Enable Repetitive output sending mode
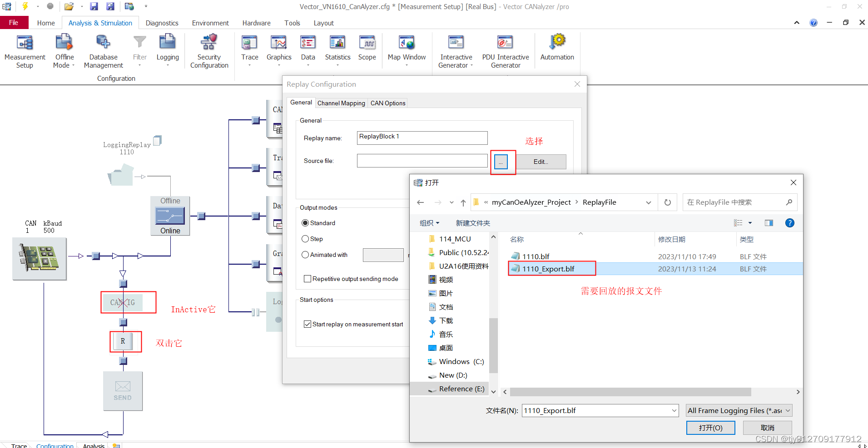 point(308,279)
